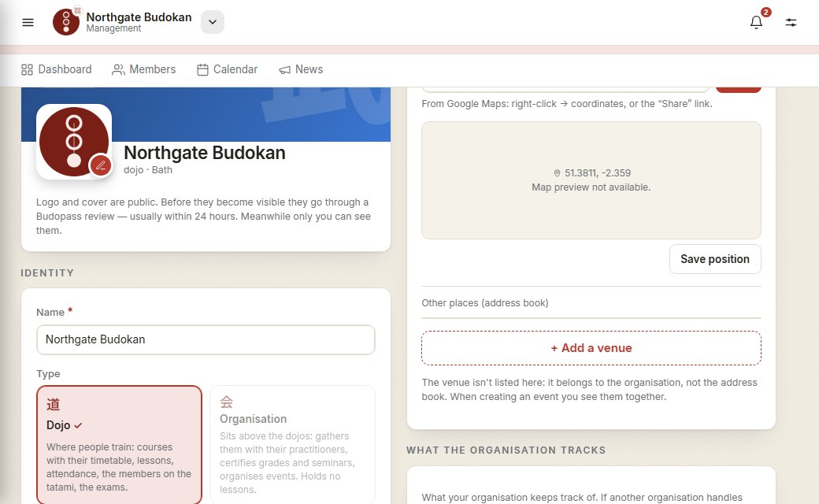Select the Organisation type option

tap(292, 444)
